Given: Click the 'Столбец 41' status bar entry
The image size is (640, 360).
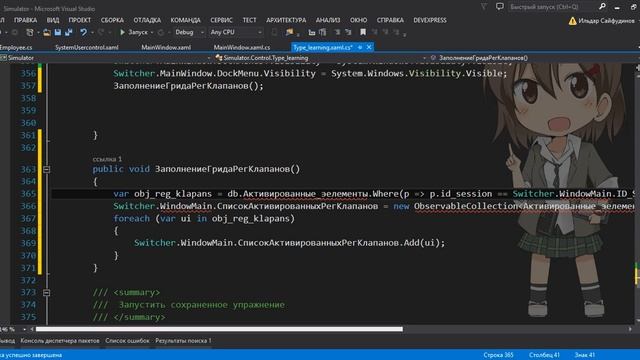Looking at the screenshot, I should point(544,355).
